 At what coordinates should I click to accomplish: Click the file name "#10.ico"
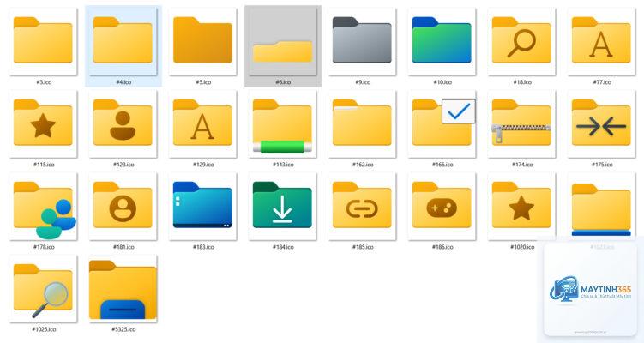click(x=442, y=82)
